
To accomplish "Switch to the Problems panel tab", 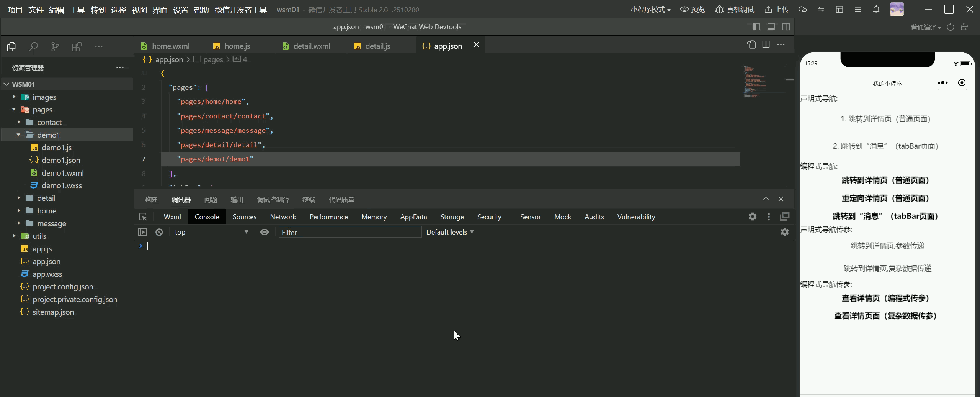I will click(211, 200).
